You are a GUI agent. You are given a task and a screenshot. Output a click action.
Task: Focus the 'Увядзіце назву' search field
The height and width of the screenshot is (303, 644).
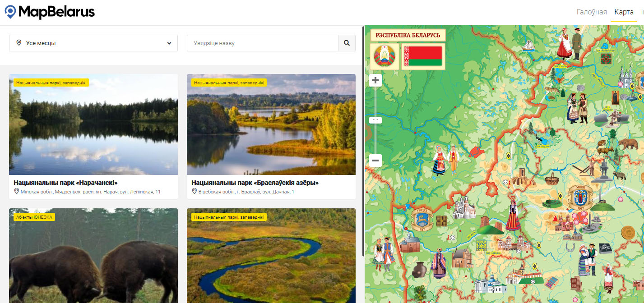coord(263,43)
